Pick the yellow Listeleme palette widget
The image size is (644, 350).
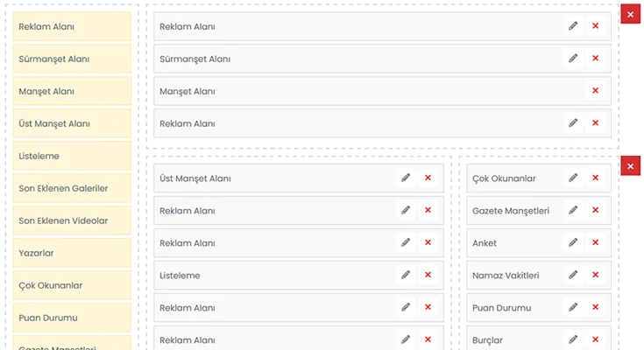click(72, 156)
